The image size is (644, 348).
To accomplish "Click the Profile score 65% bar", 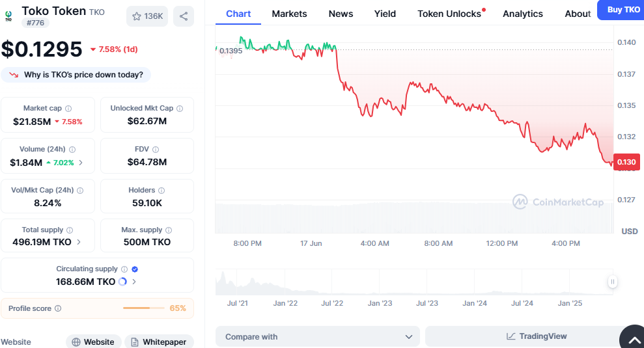I will pyautogui.click(x=144, y=308).
